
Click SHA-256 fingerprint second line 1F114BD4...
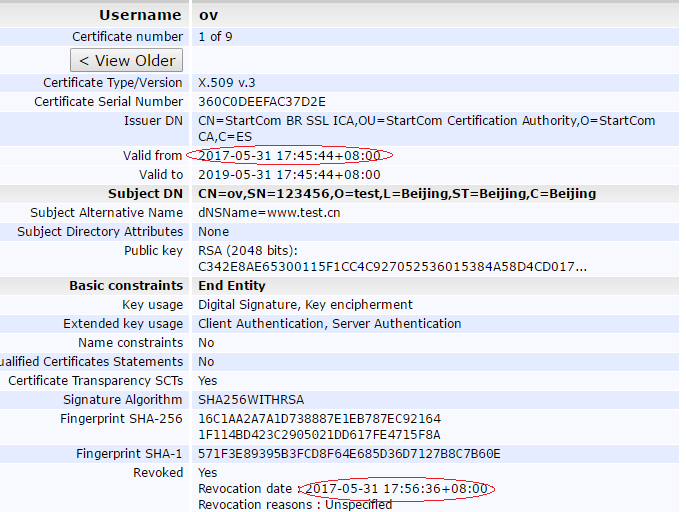319,435
